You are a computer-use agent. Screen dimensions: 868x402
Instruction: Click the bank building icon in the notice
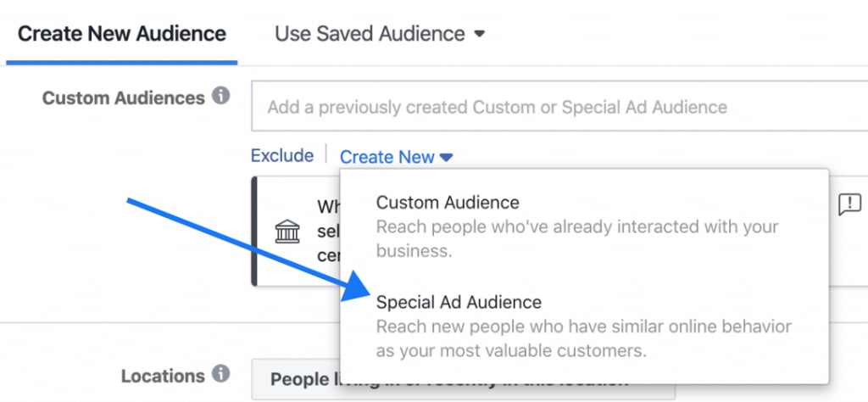[x=287, y=232]
